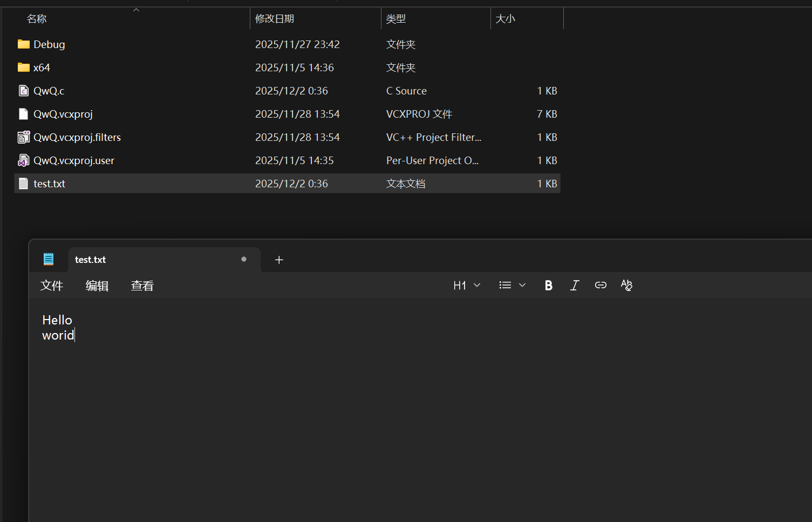Click the QwQ.vcxproj.user file icon
Screen dimensions: 812x522
click(23, 160)
